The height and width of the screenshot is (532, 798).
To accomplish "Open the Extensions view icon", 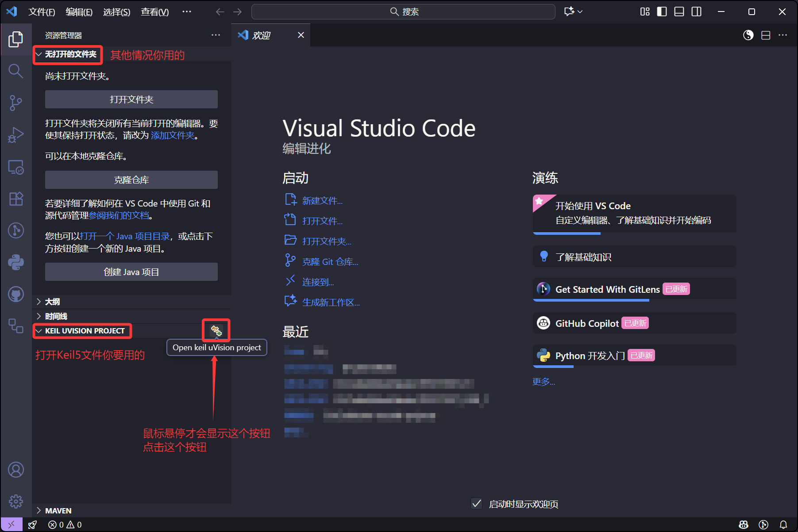I will pos(16,199).
